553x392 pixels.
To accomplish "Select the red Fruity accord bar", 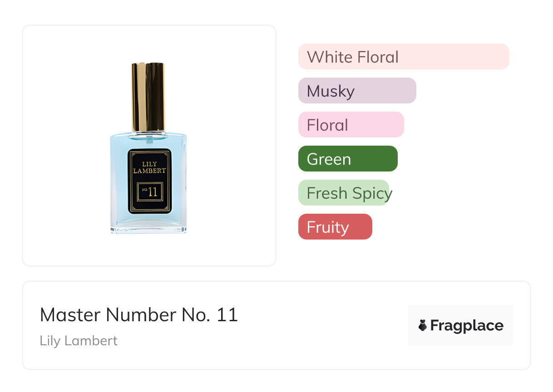I will click(x=335, y=227).
